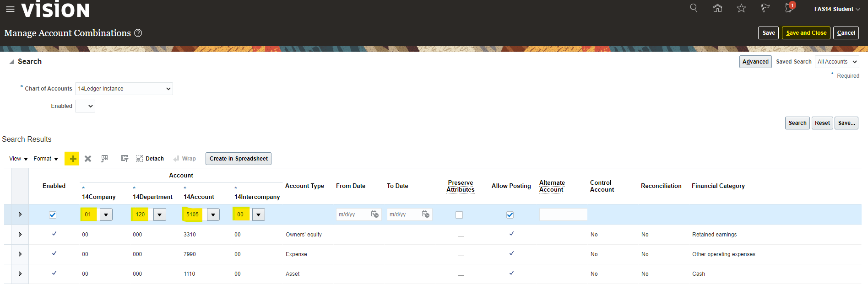Click the Delete row X icon
This screenshot has width=868, height=284.
coord(88,159)
